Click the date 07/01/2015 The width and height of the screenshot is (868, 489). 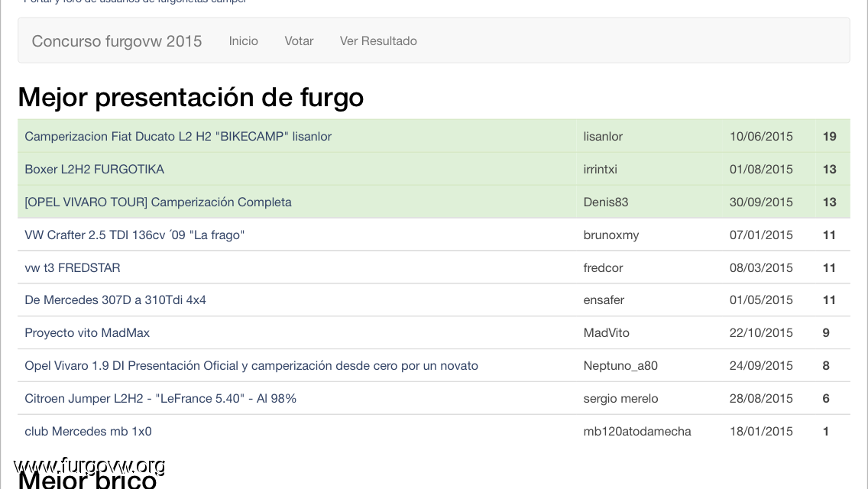[x=761, y=235]
